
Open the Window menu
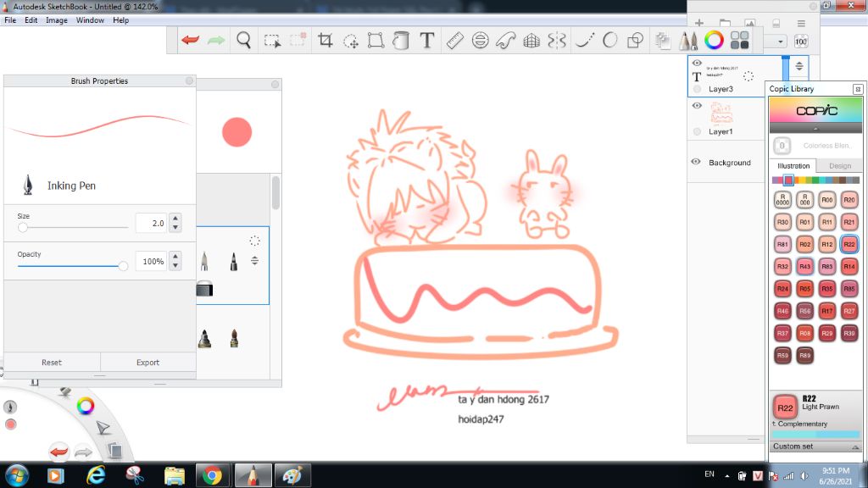pos(90,20)
